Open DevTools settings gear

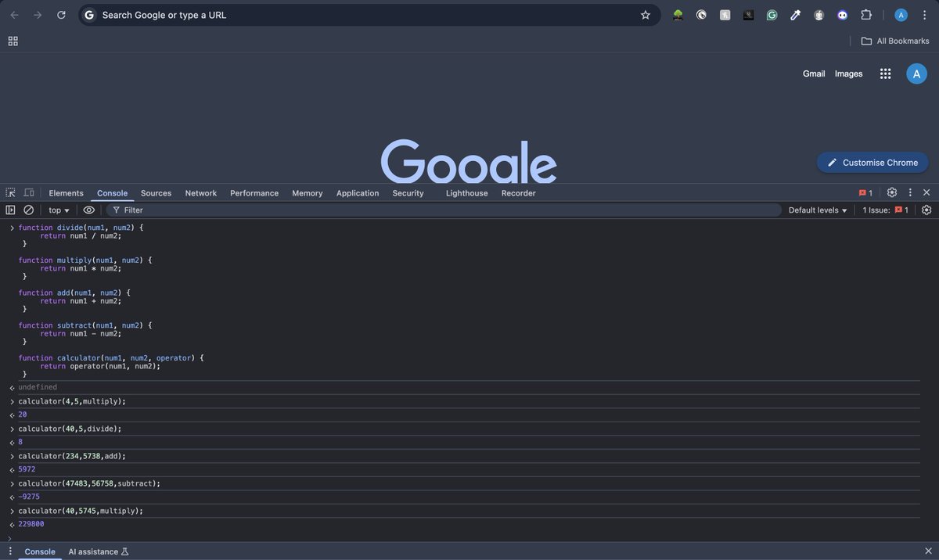(892, 192)
